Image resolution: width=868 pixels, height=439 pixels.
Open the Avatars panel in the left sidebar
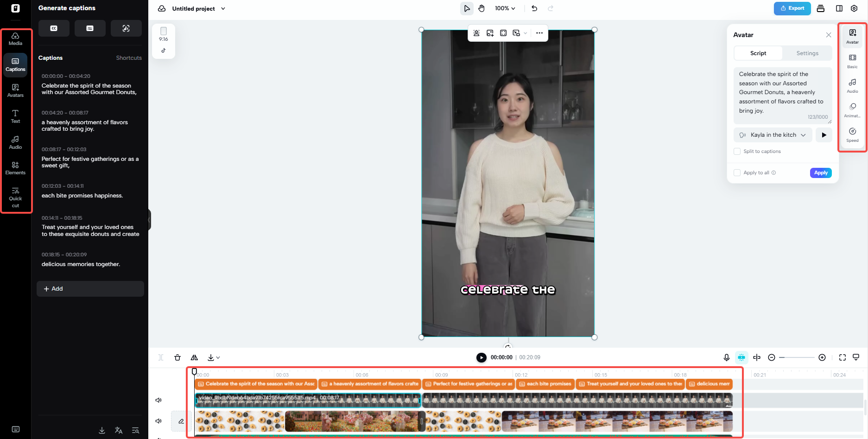pos(15,90)
